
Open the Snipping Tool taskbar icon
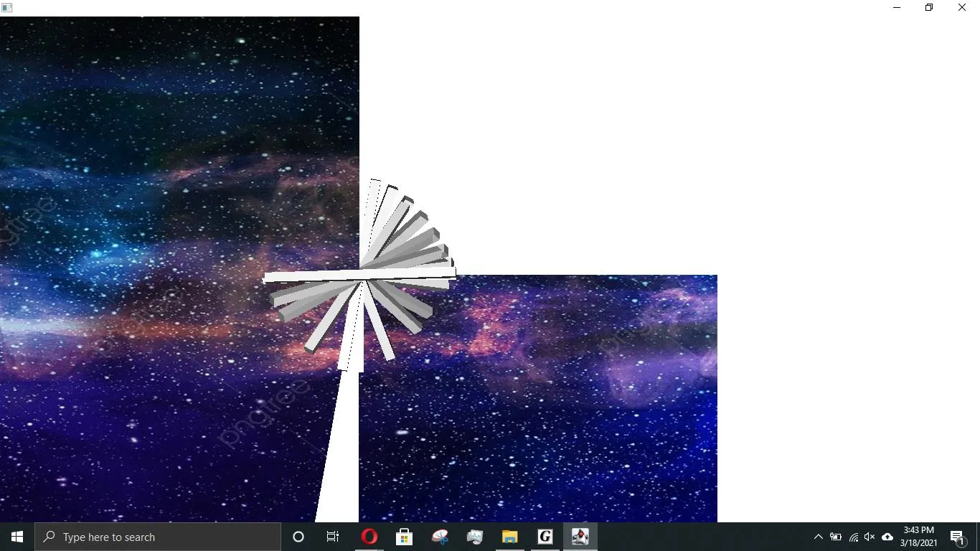click(x=439, y=537)
